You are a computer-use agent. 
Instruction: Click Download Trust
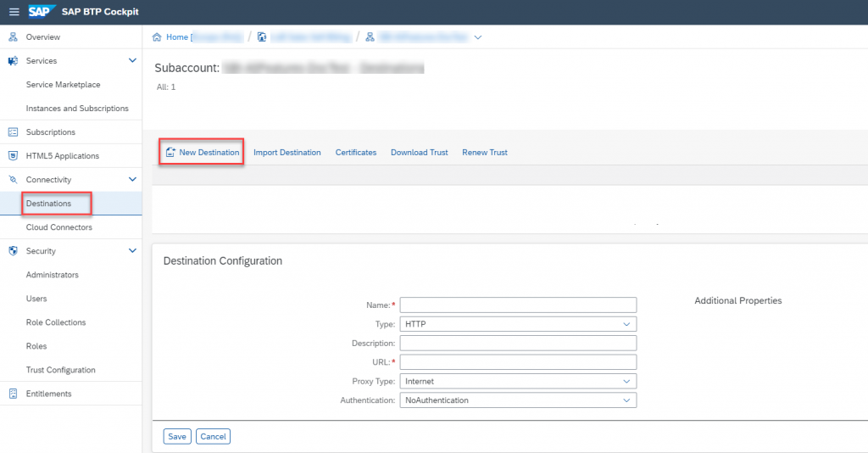tap(420, 153)
